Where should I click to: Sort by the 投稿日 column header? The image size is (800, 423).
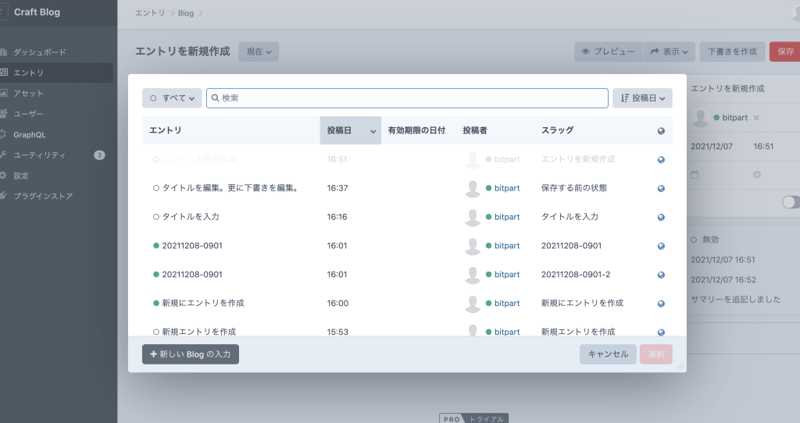coord(349,131)
